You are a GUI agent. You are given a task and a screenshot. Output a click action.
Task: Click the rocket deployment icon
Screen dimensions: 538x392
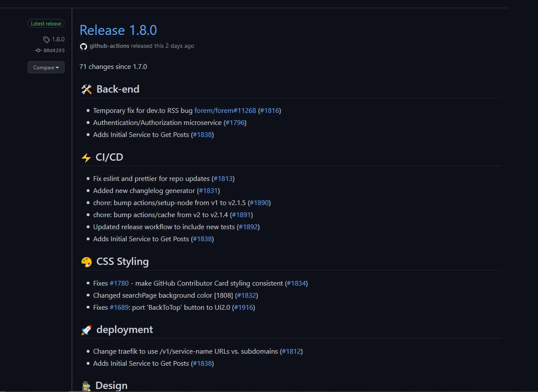pos(86,330)
